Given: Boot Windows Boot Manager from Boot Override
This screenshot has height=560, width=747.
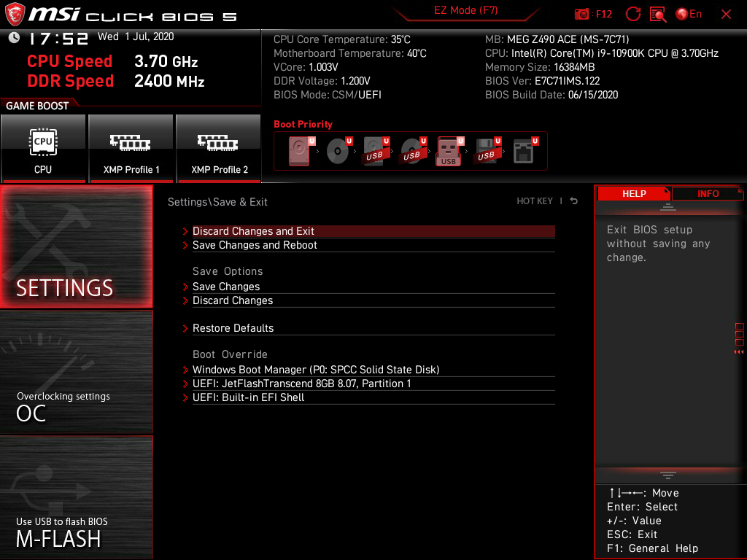Looking at the screenshot, I should 316,369.
